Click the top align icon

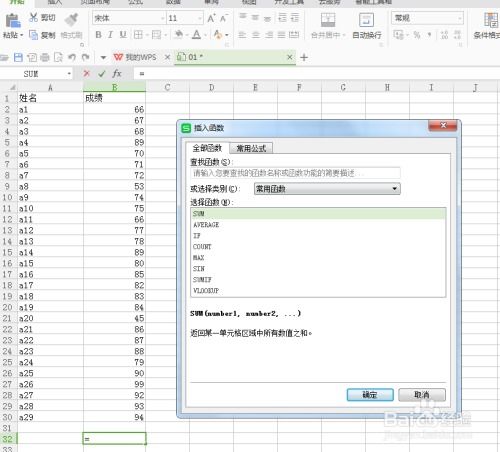click(243, 17)
